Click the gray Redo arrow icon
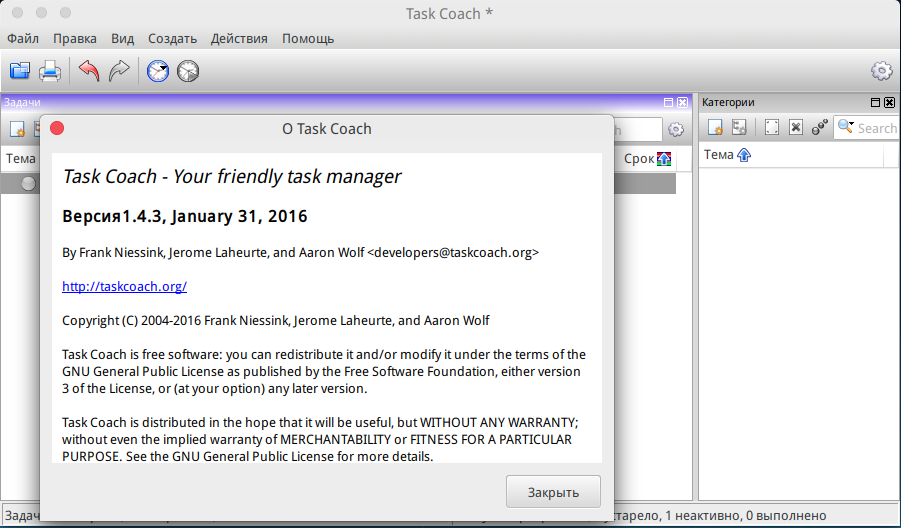Image resolution: width=901 pixels, height=528 pixels. 119,71
